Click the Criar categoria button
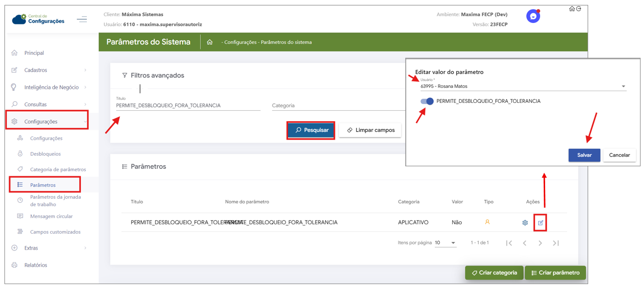The height and width of the screenshot is (293, 644). pos(494,273)
